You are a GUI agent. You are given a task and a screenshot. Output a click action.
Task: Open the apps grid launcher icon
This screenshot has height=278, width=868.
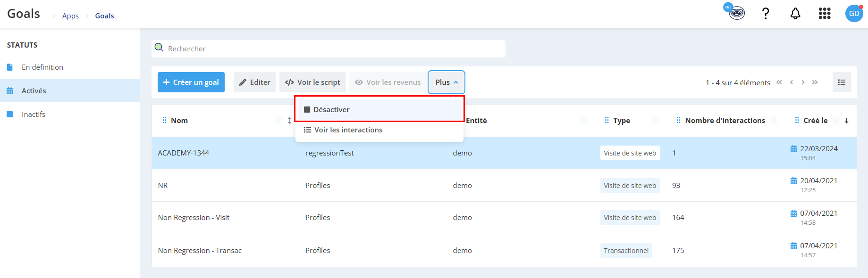tap(825, 13)
